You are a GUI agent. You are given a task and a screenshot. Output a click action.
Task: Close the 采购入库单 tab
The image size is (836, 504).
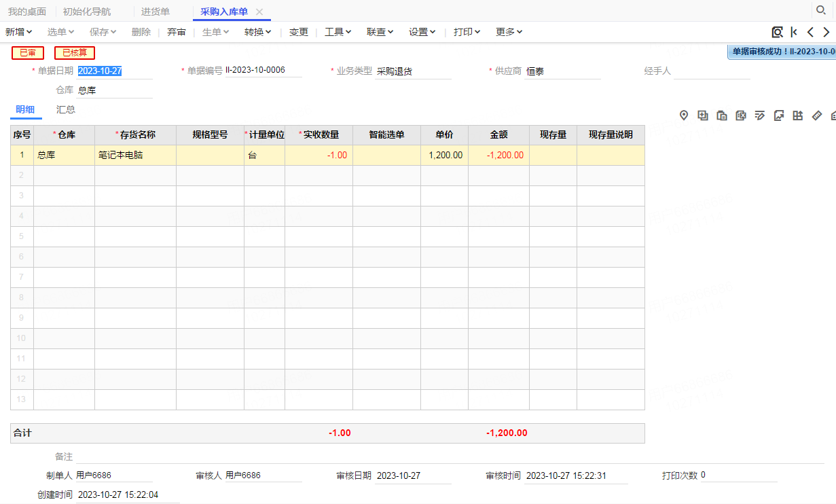(x=259, y=12)
